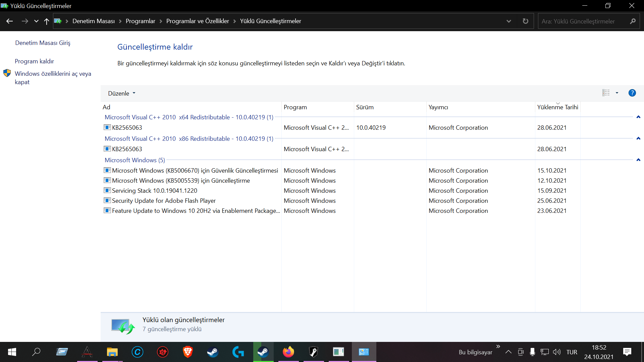This screenshot has height=362, width=644.
Task: Go back using the back arrow
Action: pos(9,21)
